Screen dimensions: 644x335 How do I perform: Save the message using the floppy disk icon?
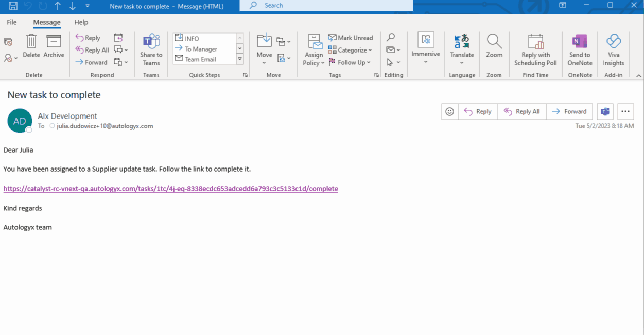point(13,6)
